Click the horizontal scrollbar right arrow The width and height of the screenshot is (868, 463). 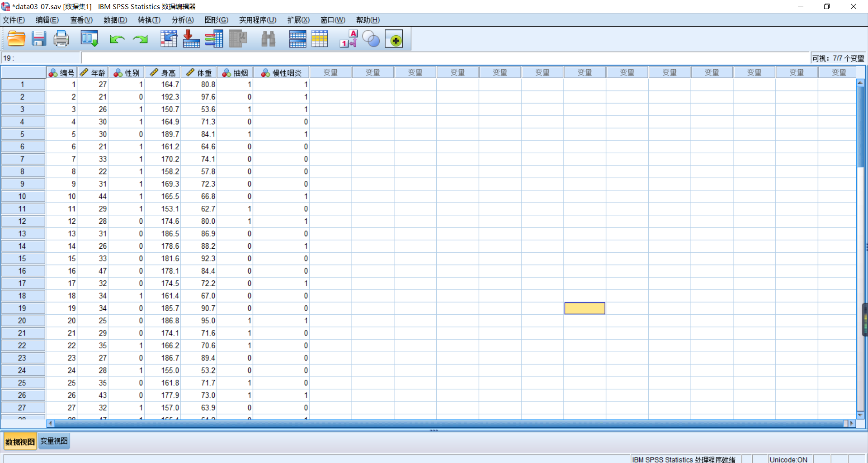(852, 424)
